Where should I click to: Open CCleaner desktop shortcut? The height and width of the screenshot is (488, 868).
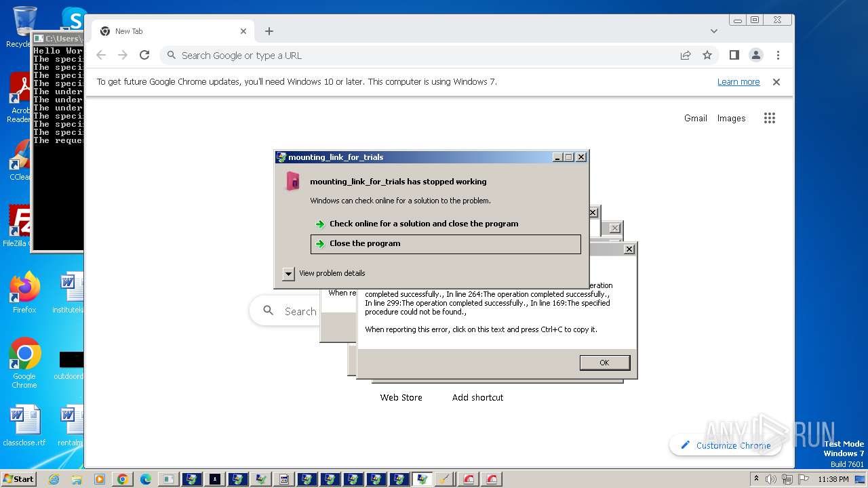(x=20, y=160)
